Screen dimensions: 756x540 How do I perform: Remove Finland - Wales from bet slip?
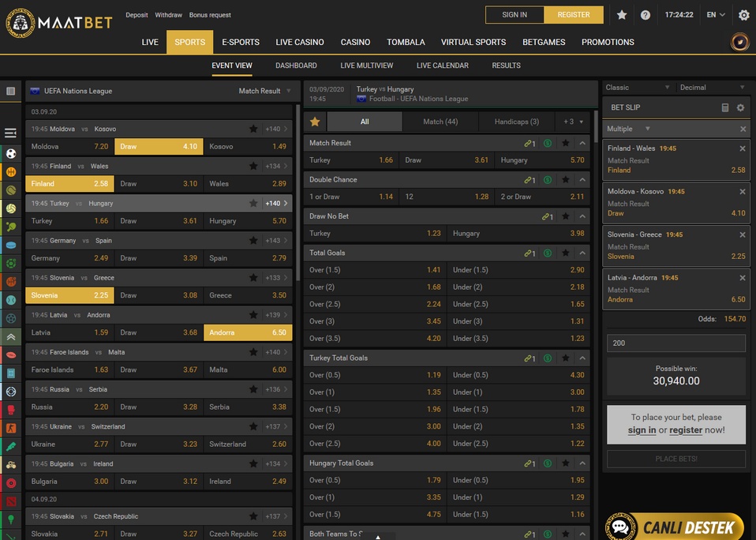(742, 148)
